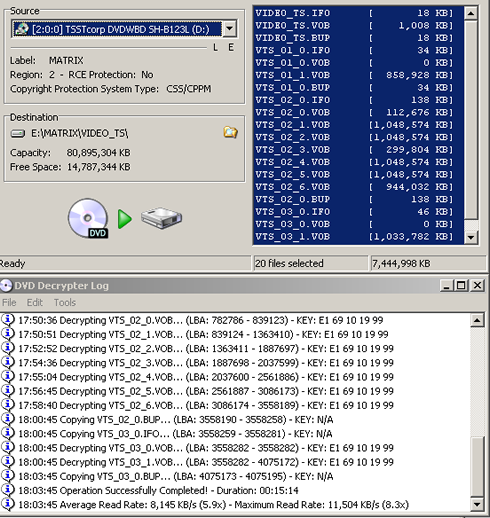Select VTS_02_5.VOB in file list
The height and width of the screenshot is (518, 490).
point(358,174)
